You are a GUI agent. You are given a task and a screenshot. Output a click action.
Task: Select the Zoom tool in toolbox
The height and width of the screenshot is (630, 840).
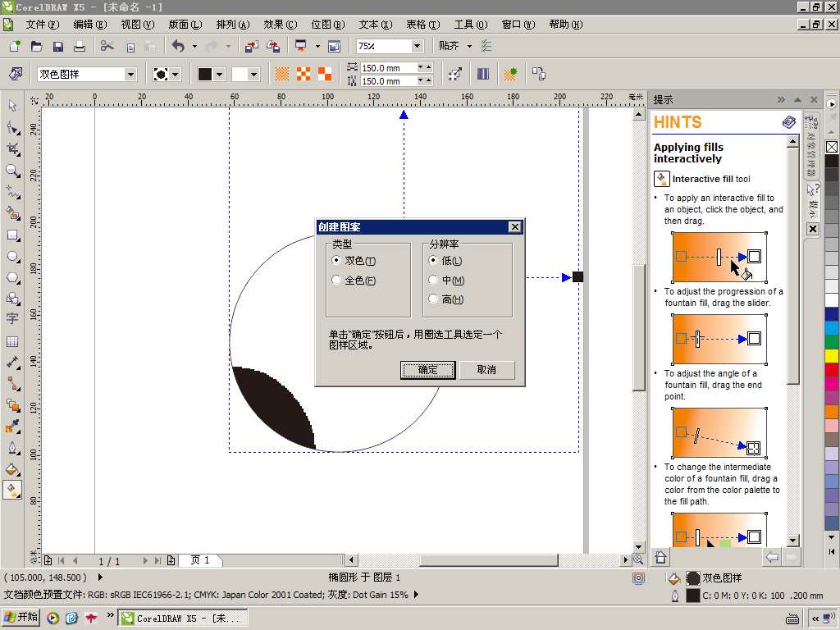(12, 171)
